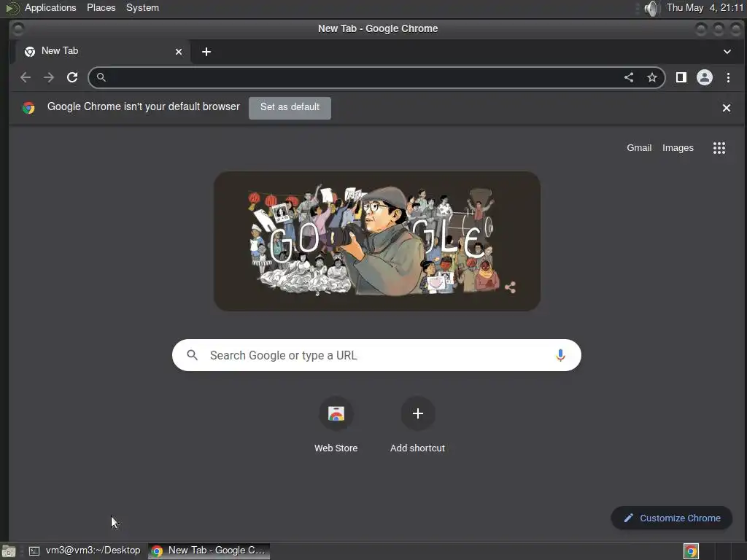747x560 pixels.
Task: Share this page via the address bar icon
Action: coord(629,77)
